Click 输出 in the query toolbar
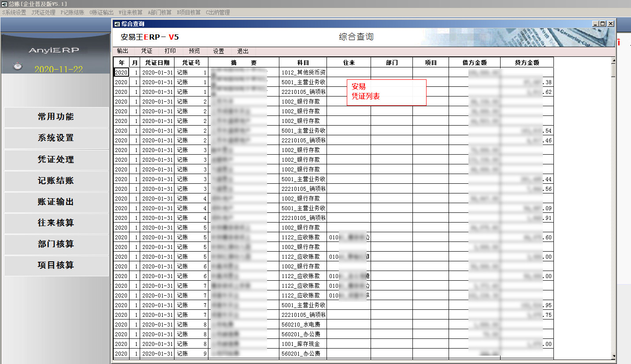 pyautogui.click(x=122, y=51)
